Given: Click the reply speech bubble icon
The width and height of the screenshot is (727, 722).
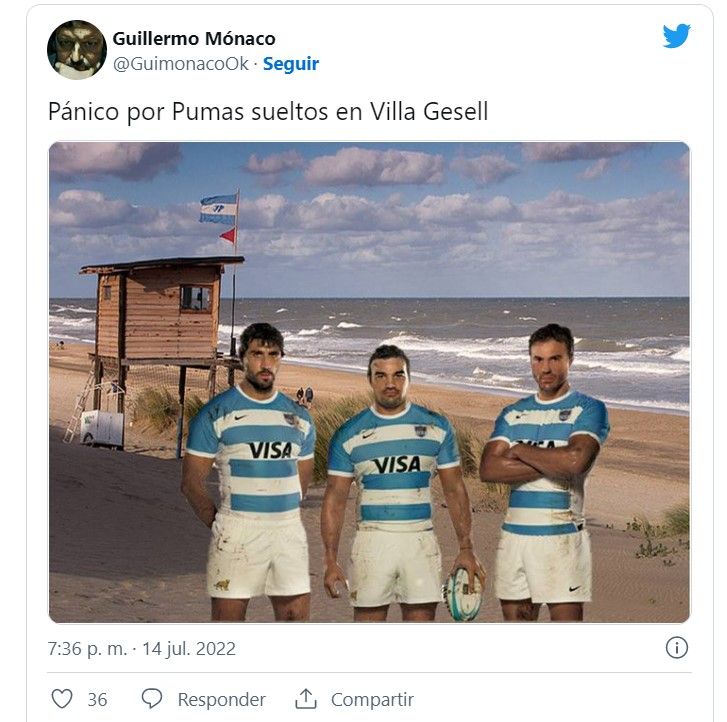Looking at the screenshot, I should 152,698.
